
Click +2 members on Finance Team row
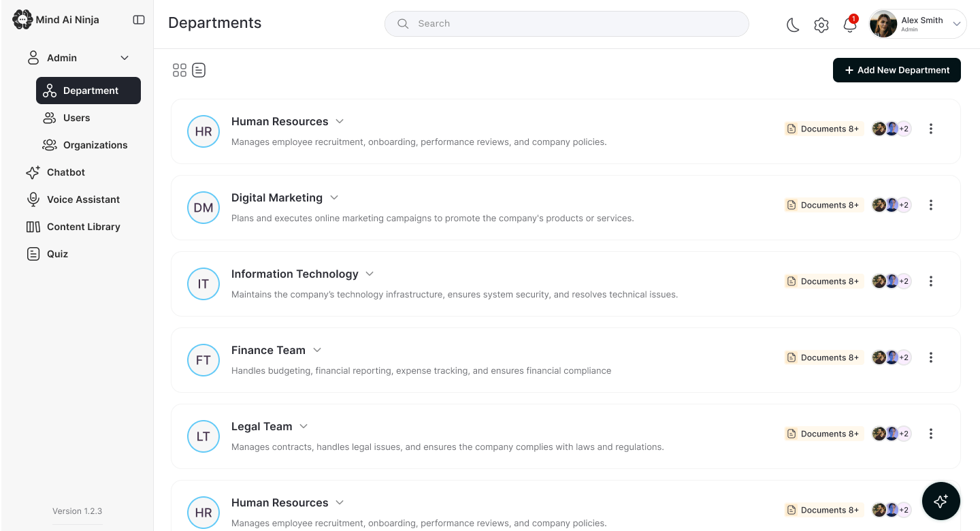[x=904, y=357]
